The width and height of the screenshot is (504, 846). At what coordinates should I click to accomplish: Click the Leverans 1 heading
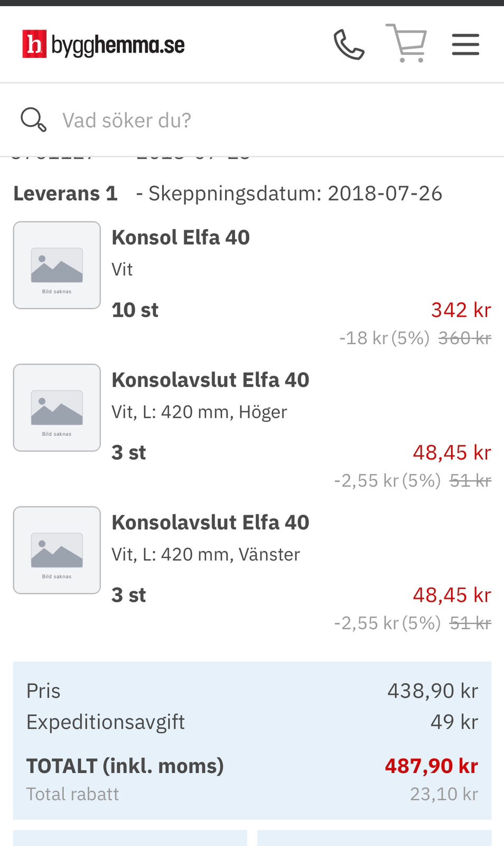click(66, 194)
